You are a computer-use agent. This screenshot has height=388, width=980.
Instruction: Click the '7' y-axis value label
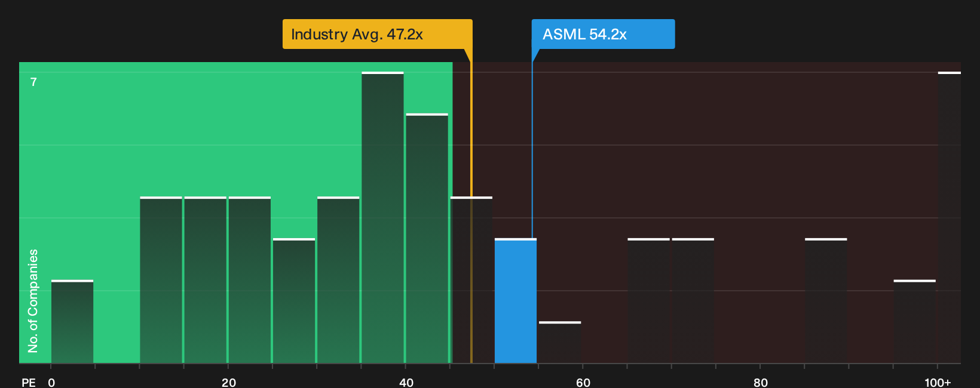(x=33, y=82)
